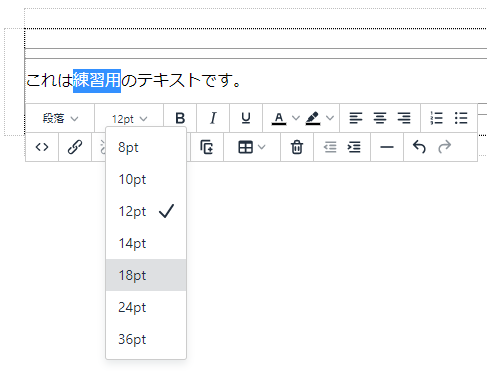Decrease indent of the paragraph
487x371 pixels.
[330, 147]
